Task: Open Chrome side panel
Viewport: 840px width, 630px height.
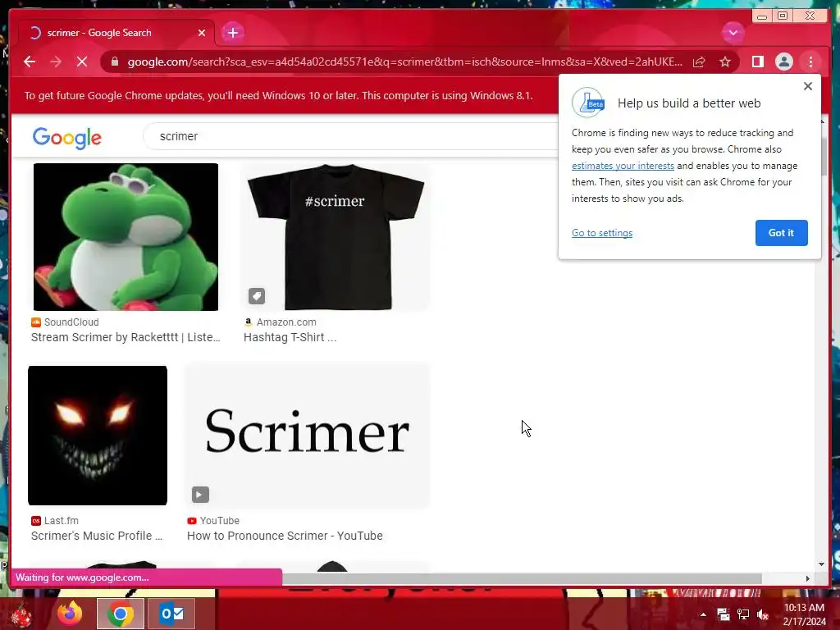Action: click(757, 62)
